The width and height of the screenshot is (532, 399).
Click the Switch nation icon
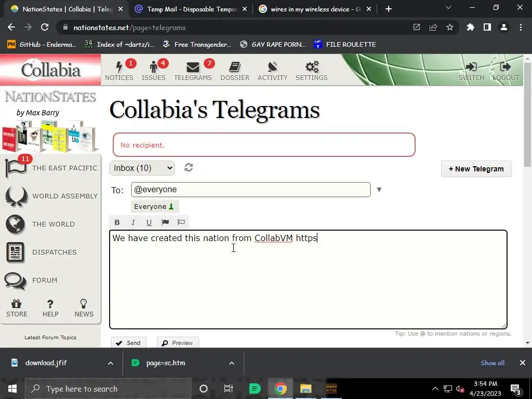(x=471, y=67)
